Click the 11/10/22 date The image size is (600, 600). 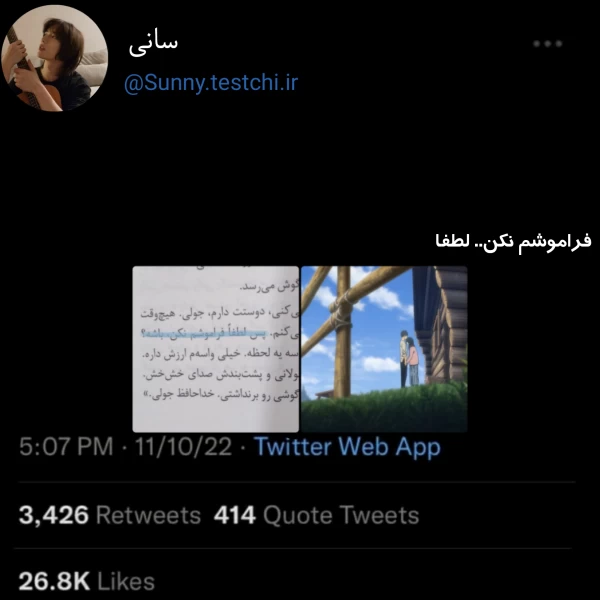pos(183,447)
